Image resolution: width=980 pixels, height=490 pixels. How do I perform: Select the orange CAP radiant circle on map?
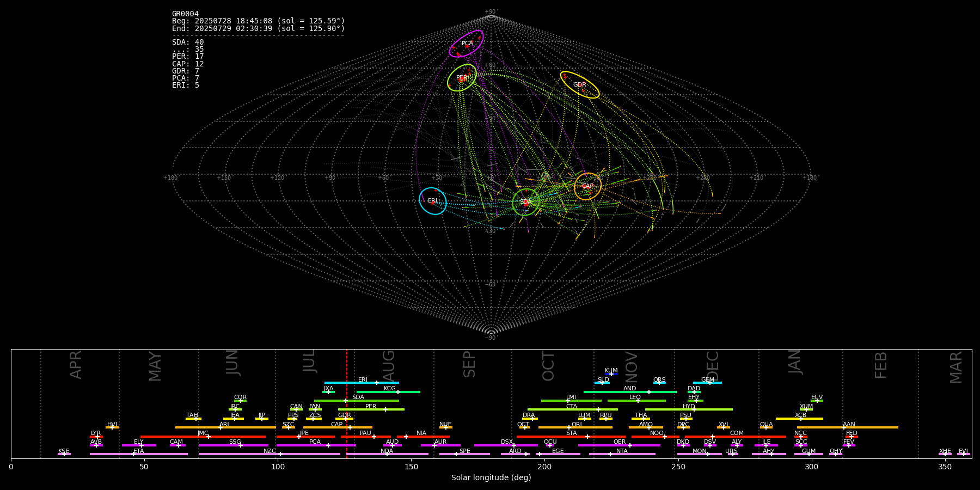(x=587, y=186)
